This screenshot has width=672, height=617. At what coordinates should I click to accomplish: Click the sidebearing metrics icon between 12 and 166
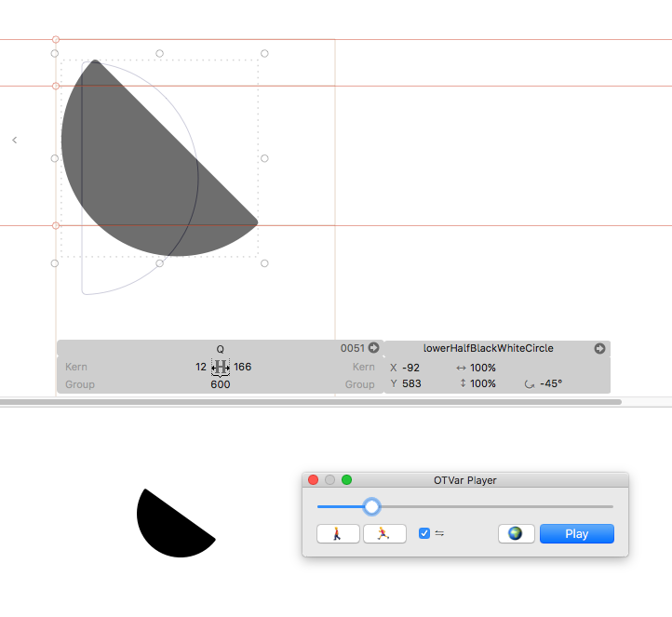coord(221,367)
